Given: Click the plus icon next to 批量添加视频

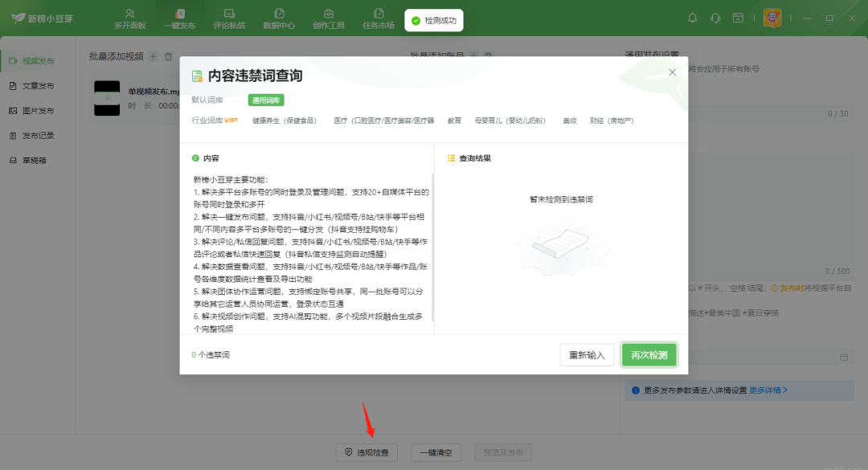Looking at the screenshot, I should pyautogui.click(x=154, y=56).
